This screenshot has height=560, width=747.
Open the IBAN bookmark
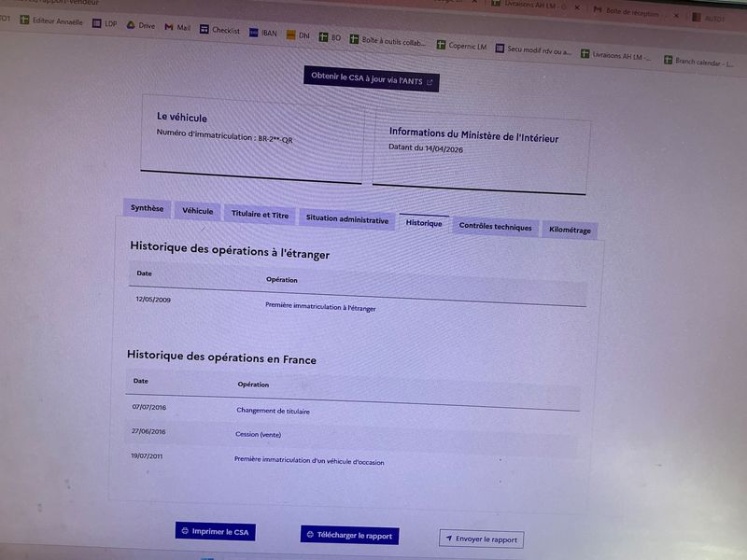point(263,33)
